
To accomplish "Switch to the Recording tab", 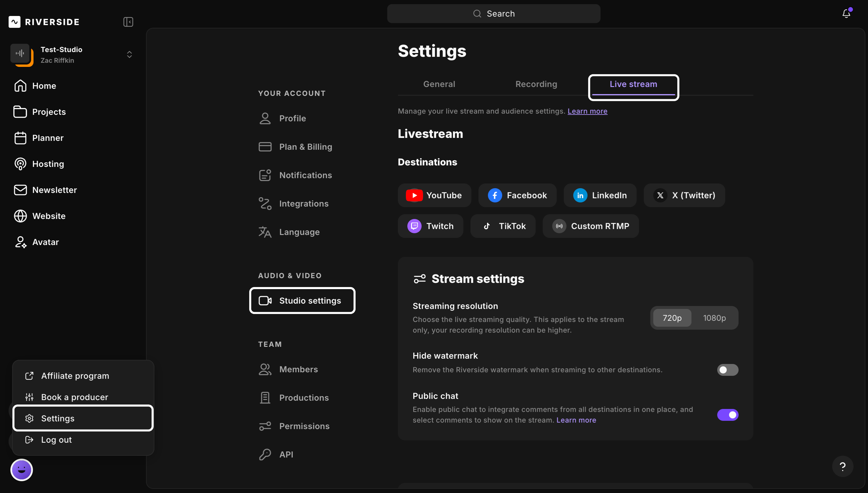I will 536,84.
